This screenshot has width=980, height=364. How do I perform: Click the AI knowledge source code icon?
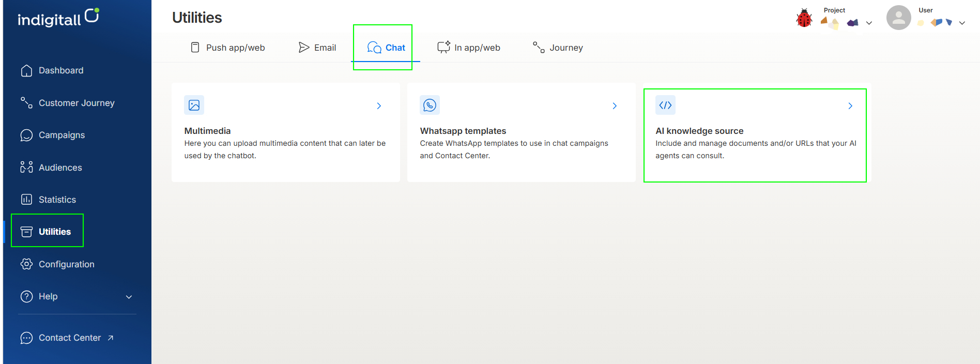point(665,105)
